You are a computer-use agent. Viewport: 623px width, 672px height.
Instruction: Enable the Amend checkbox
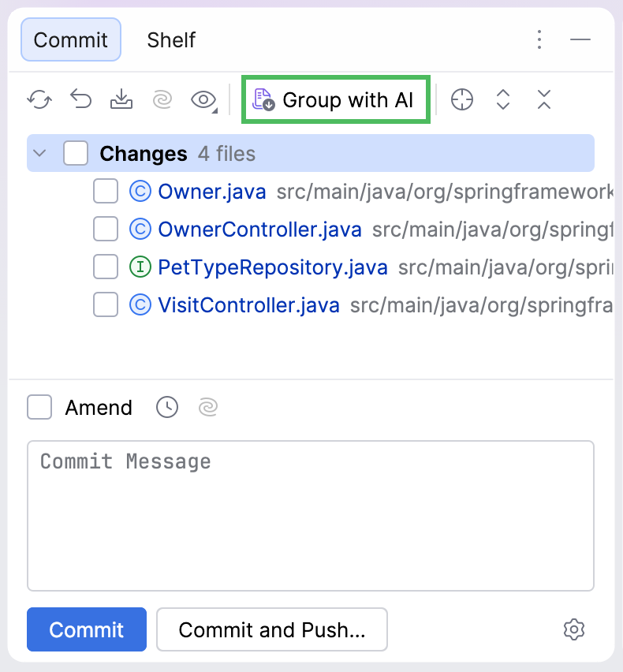(x=39, y=407)
